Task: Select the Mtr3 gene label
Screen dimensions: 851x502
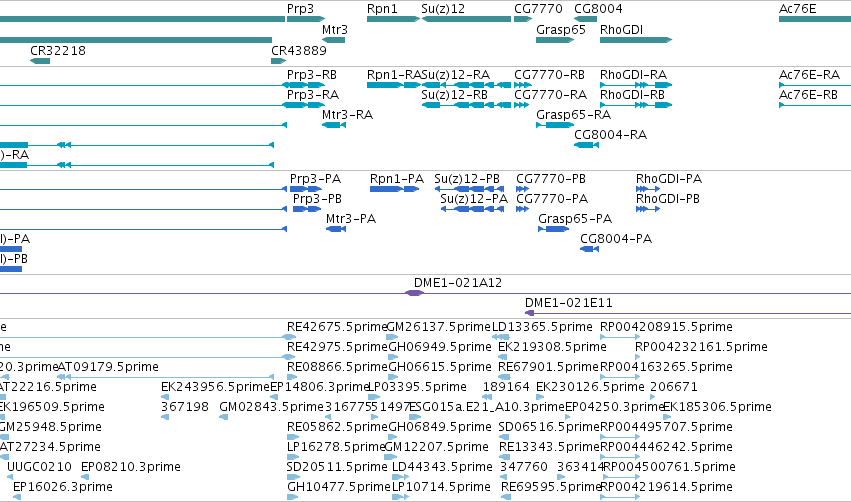Action: (334, 30)
